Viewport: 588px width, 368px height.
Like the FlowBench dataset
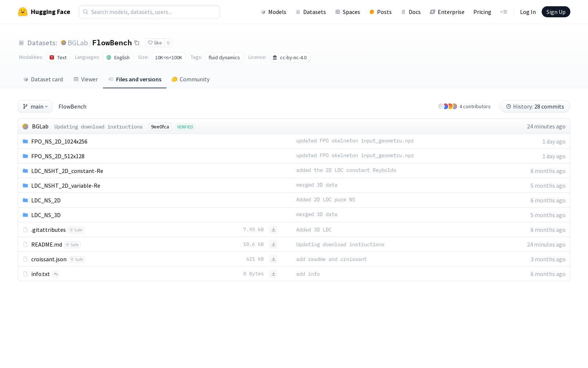pos(155,43)
